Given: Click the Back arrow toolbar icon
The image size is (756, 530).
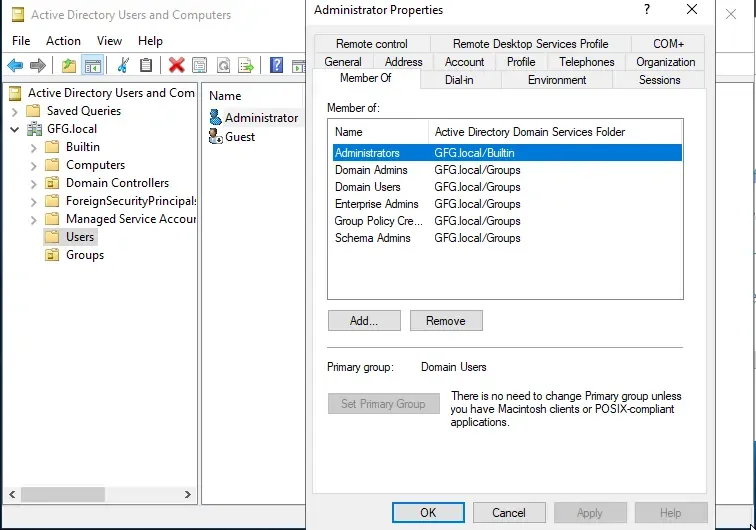Looking at the screenshot, I should (x=15, y=65).
